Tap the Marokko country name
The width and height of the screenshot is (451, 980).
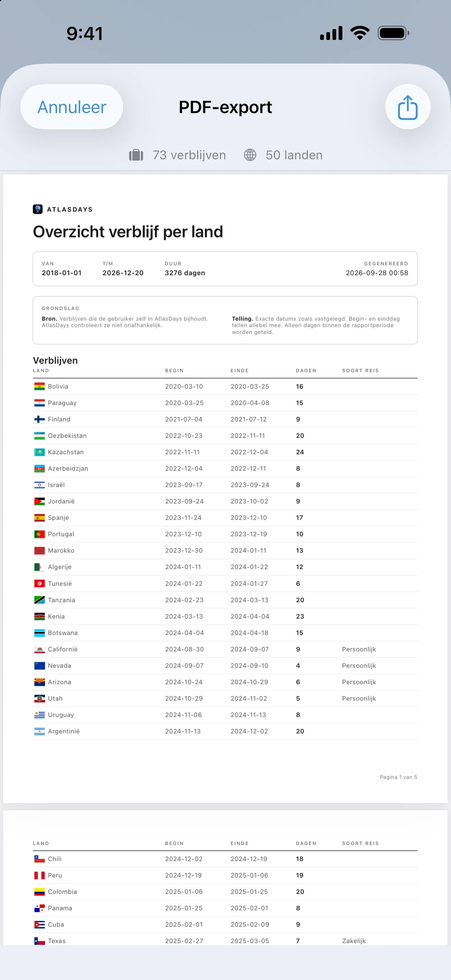tap(61, 550)
